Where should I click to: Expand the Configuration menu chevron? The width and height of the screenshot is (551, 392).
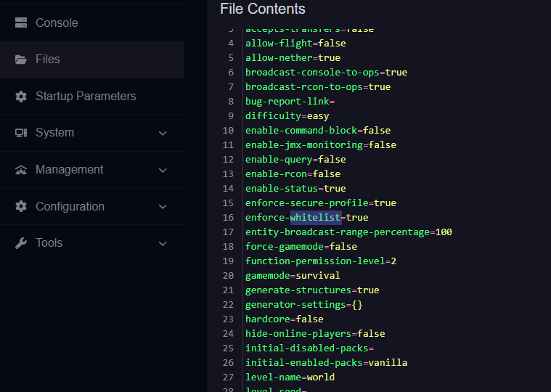coord(163,207)
